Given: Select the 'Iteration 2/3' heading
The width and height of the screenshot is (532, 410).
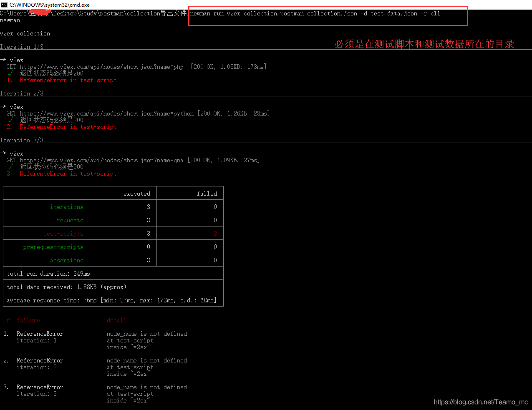Looking at the screenshot, I should click(x=22, y=93).
